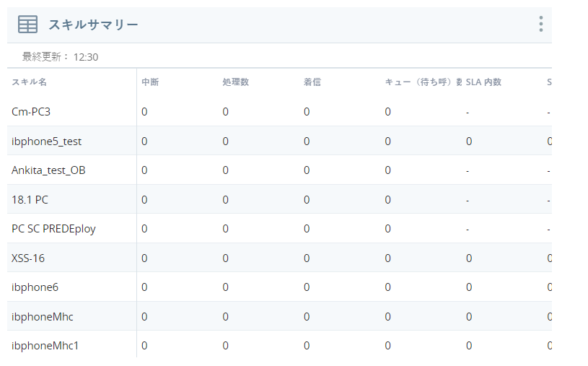This screenshot has height=366, width=588.
Task: Click 着信 value for XSS-16
Action: click(x=307, y=258)
